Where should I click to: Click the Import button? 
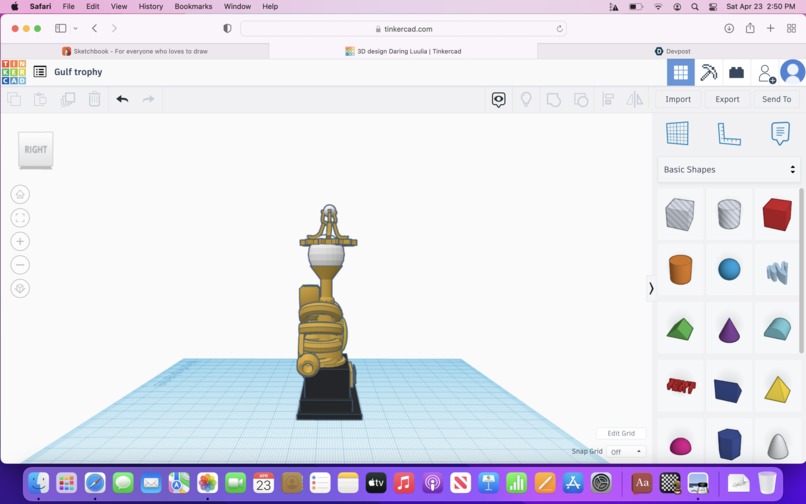[678, 99]
